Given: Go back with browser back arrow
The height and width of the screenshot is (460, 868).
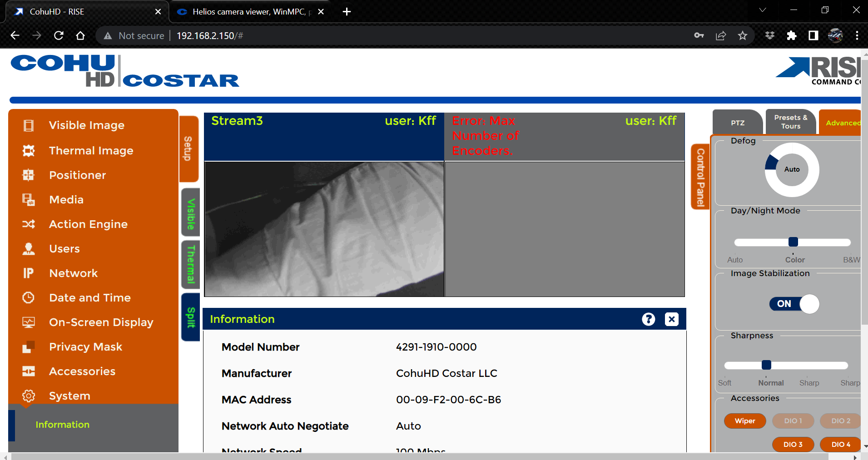Looking at the screenshot, I should coord(15,35).
